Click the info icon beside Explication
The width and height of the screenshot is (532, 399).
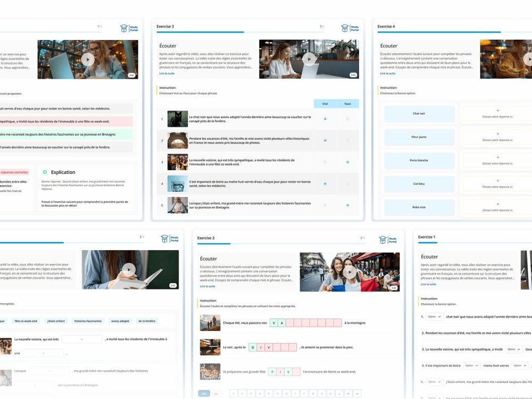click(45, 172)
